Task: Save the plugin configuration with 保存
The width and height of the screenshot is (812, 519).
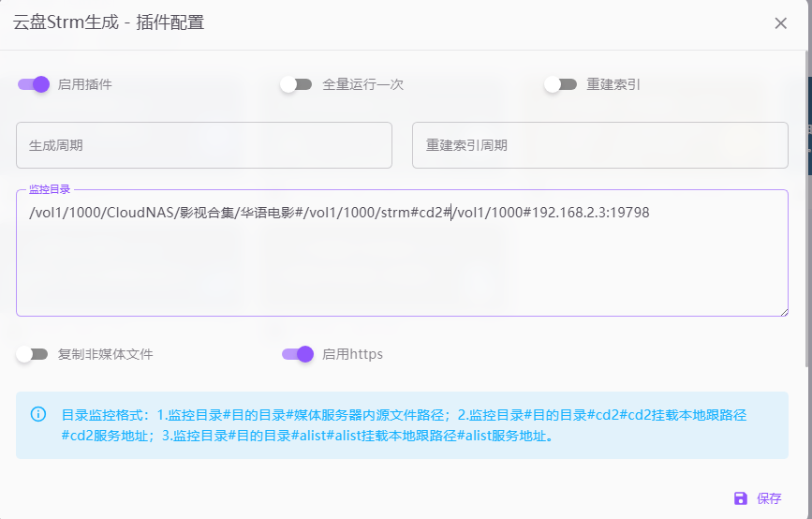Action: pos(758,498)
